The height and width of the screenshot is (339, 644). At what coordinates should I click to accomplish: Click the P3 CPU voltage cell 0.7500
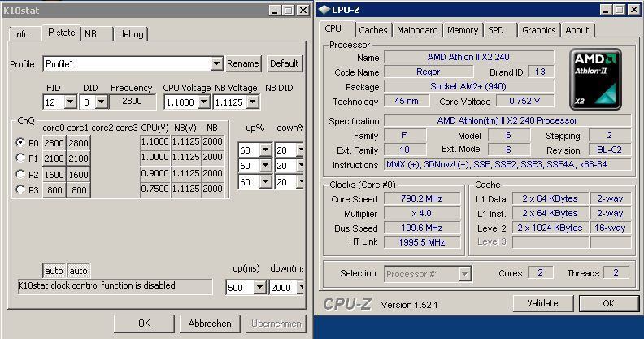[154, 189]
